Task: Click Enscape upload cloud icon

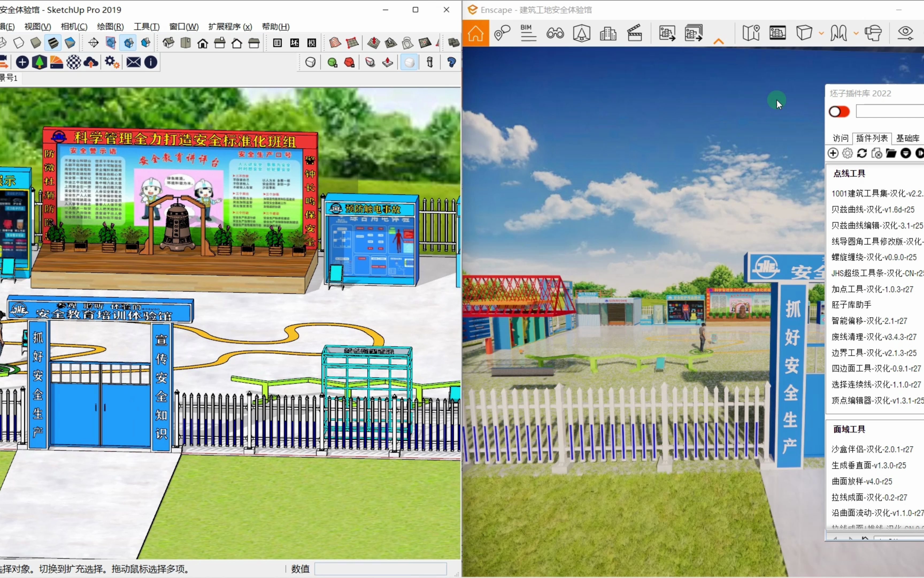Action: point(91,62)
